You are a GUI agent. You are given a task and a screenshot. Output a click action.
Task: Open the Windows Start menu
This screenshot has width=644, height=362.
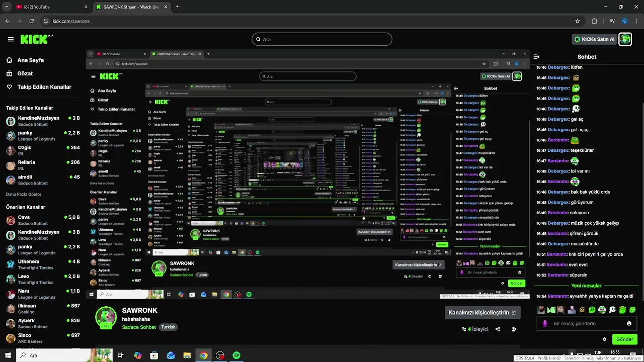pyautogui.click(x=8, y=355)
